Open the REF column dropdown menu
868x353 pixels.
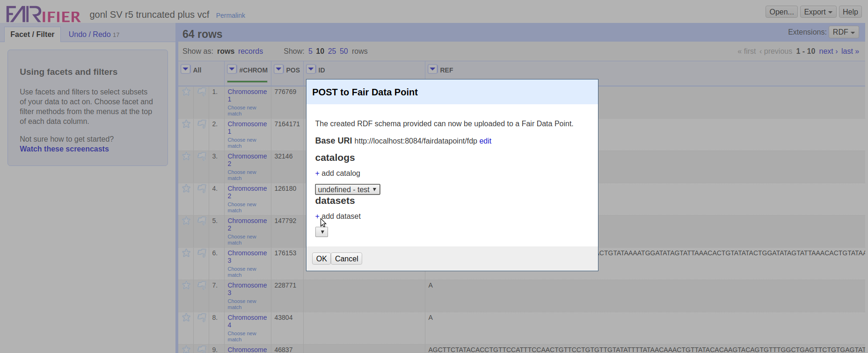432,69
